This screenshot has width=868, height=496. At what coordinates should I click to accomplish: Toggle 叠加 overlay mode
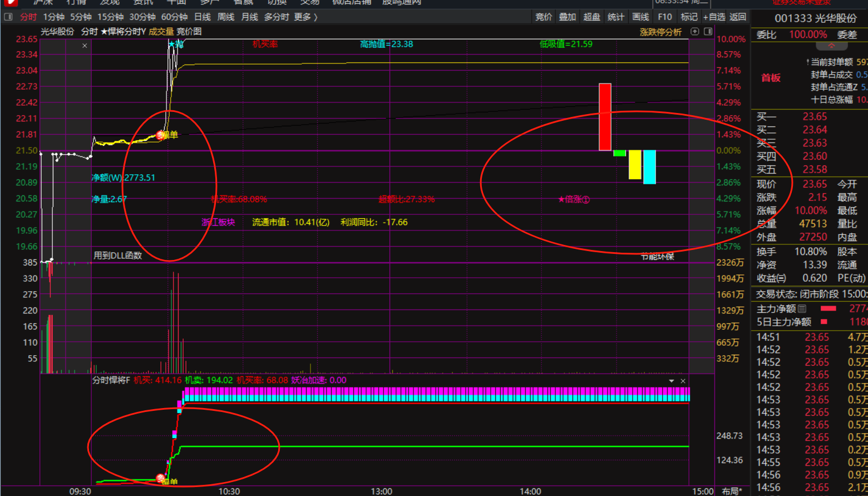(x=567, y=17)
